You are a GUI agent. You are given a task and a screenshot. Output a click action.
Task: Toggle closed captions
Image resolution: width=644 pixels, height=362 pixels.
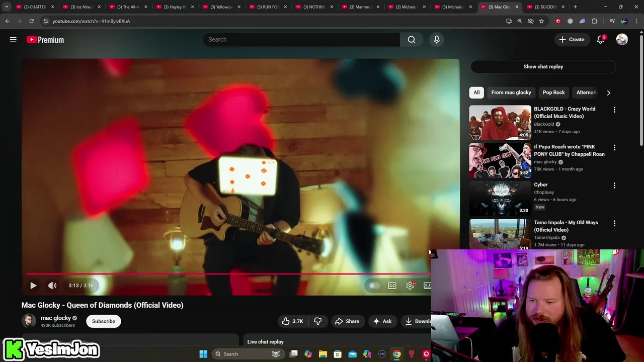(x=392, y=286)
